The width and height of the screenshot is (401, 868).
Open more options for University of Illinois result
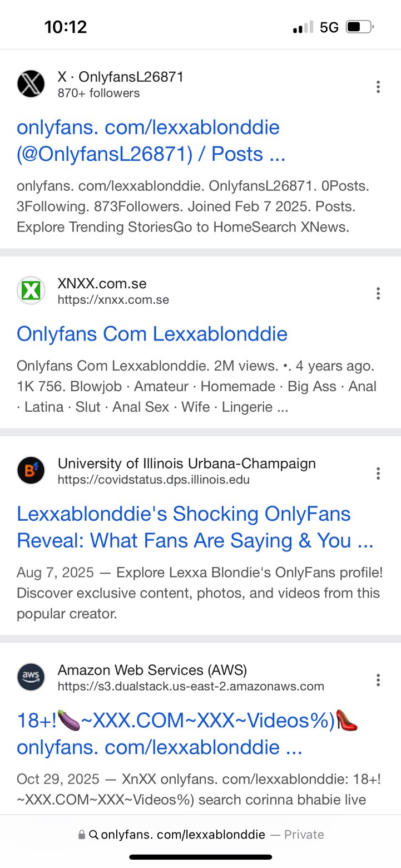378,474
